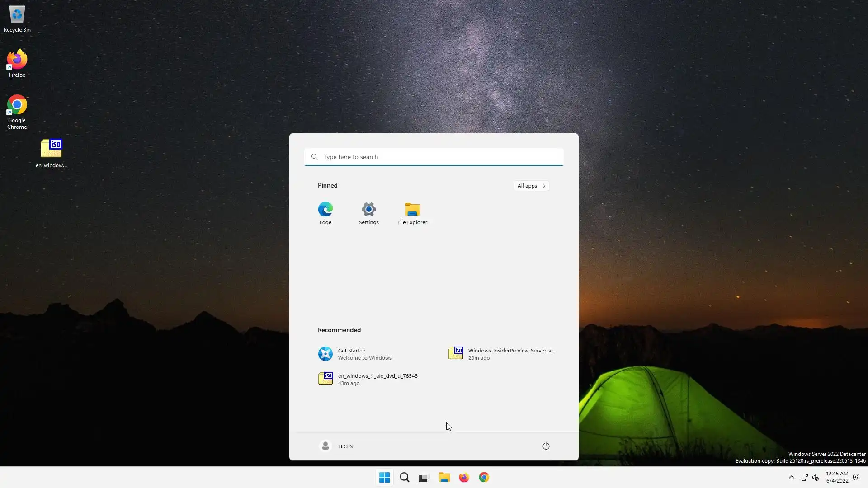
Task: Open Firefox from the taskbar
Action: [464, 478]
